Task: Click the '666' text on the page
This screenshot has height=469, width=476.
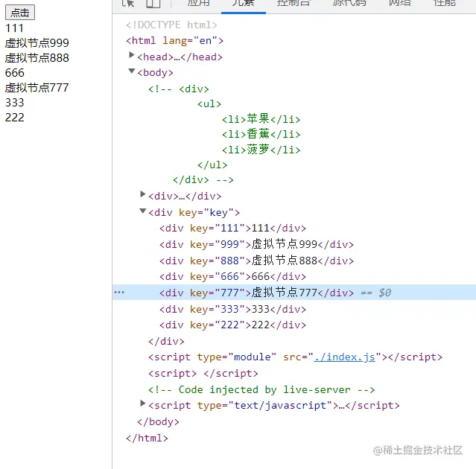Action: (15, 73)
